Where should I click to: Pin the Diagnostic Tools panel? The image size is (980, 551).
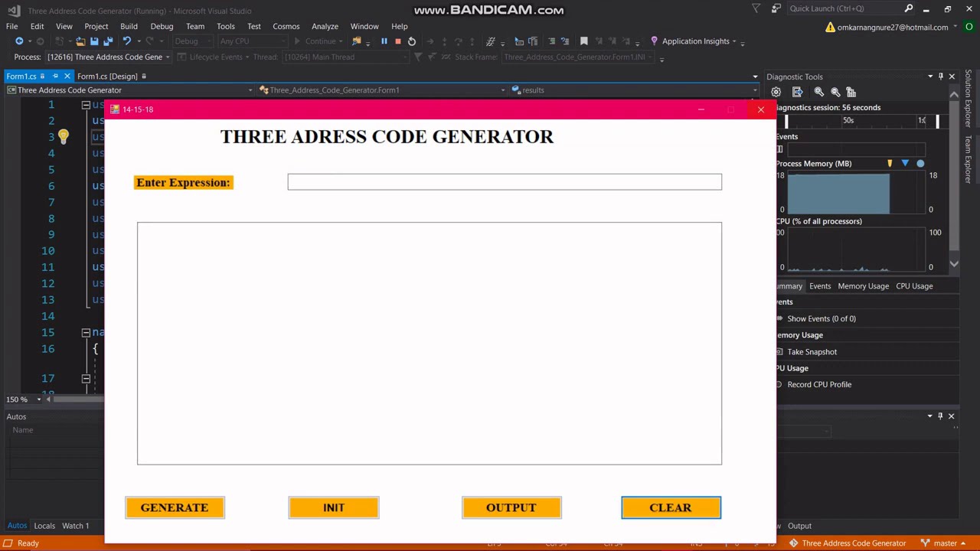pyautogui.click(x=941, y=77)
